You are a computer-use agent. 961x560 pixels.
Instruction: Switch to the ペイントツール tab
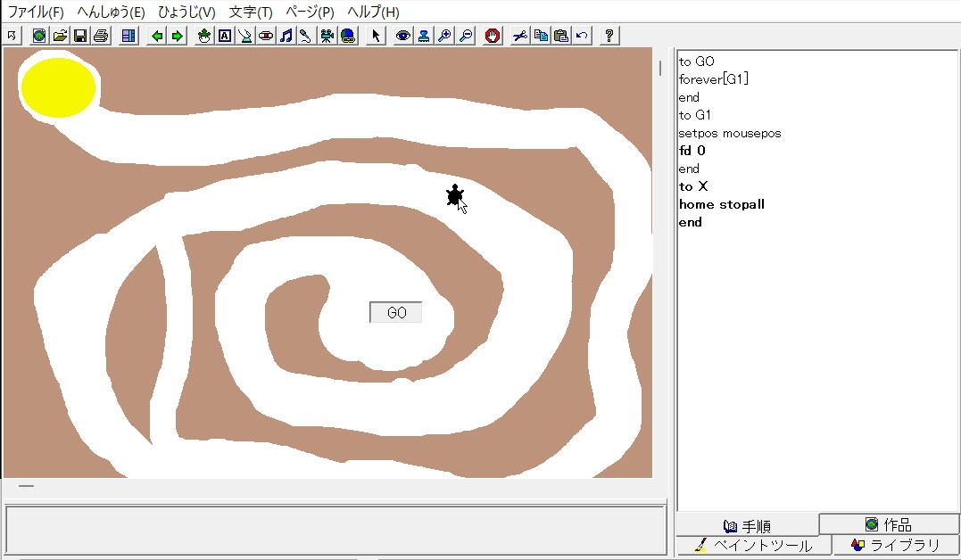tap(754, 546)
